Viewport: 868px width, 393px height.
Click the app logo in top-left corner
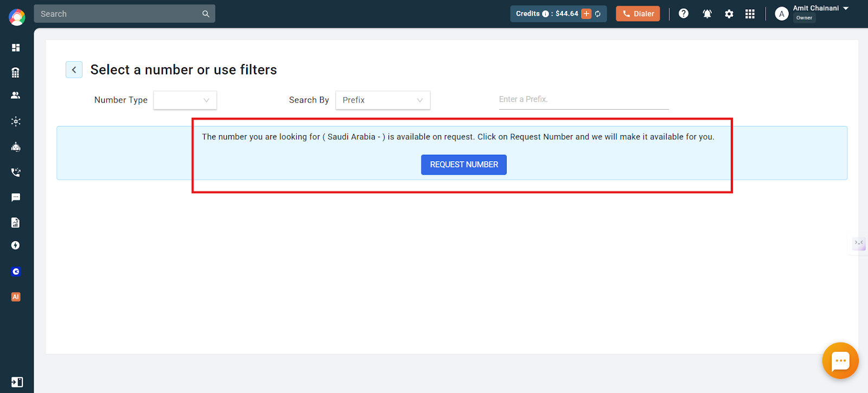[17, 17]
